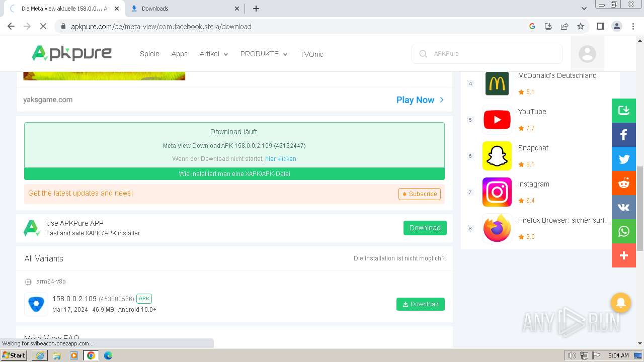This screenshot has width=644, height=362.
Task: Click the volume icon in system tray
Action: click(x=572, y=355)
